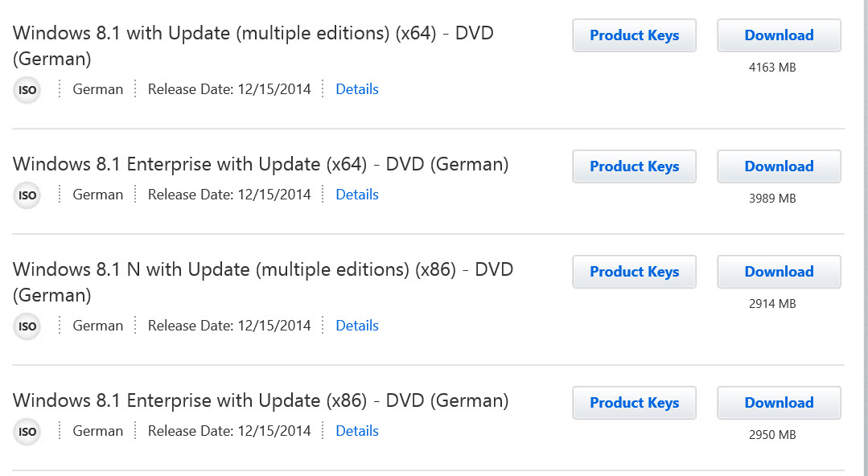Click ISO icon for Windows 8.1 N x86
This screenshot has height=476, width=868.
27,326
